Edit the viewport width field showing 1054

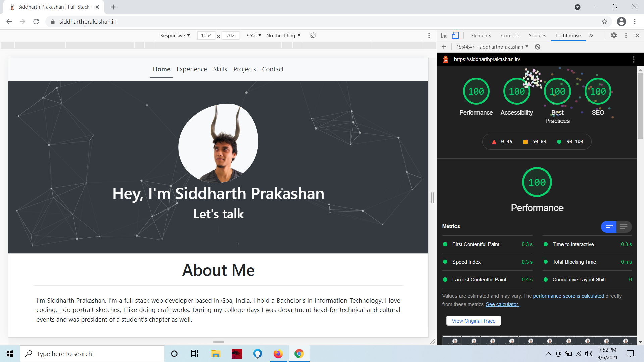(x=206, y=35)
